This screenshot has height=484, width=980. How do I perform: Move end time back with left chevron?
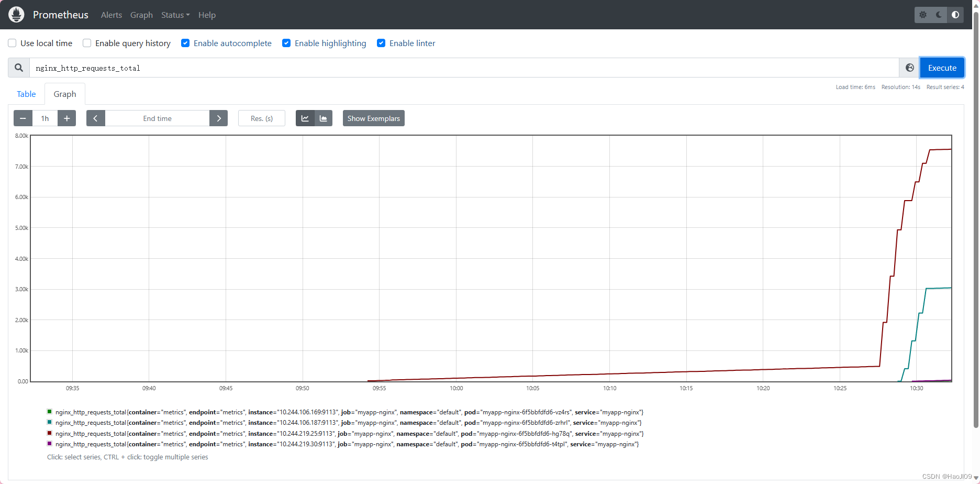(x=96, y=118)
